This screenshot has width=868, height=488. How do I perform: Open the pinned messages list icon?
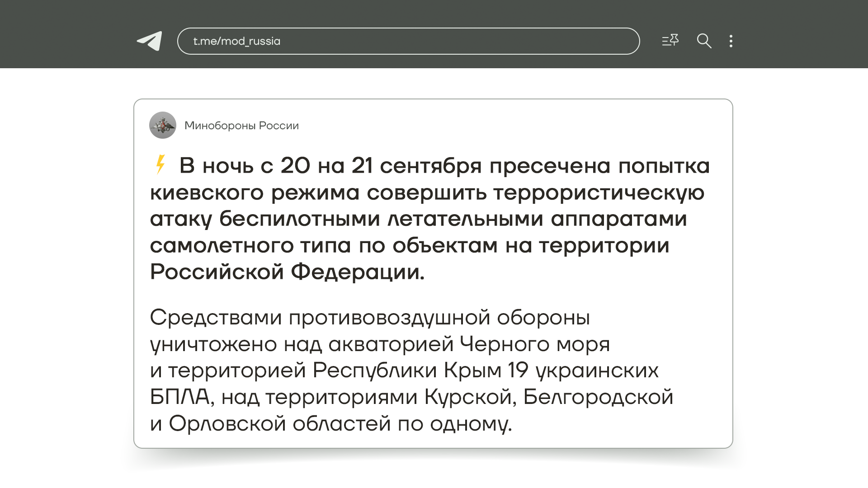point(670,41)
